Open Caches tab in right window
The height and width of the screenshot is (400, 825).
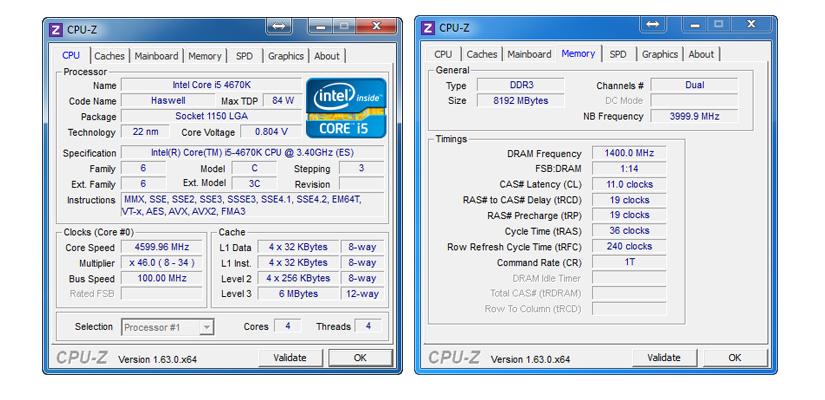(x=482, y=54)
